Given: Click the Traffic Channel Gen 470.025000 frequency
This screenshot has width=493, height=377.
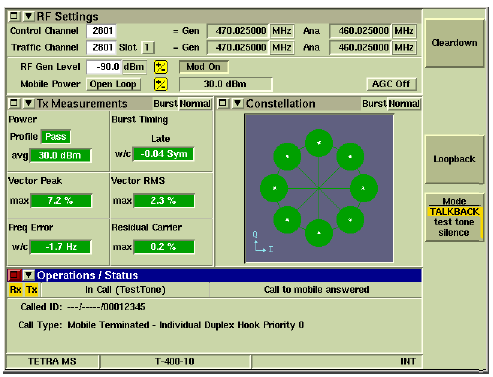Looking at the screenshot, I should click(238, 47).
